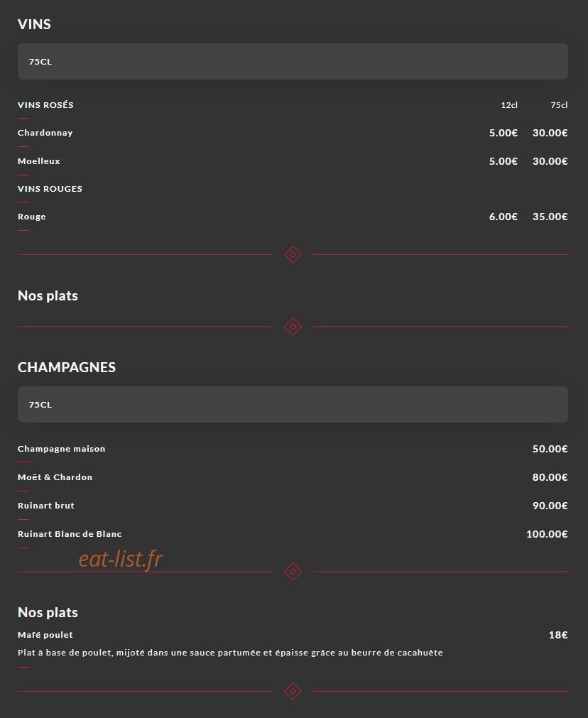Click the diamond icon below Ruinart Blanc de Blanc
This screenshot has height=718, width=588.
(x=293, y=572)
